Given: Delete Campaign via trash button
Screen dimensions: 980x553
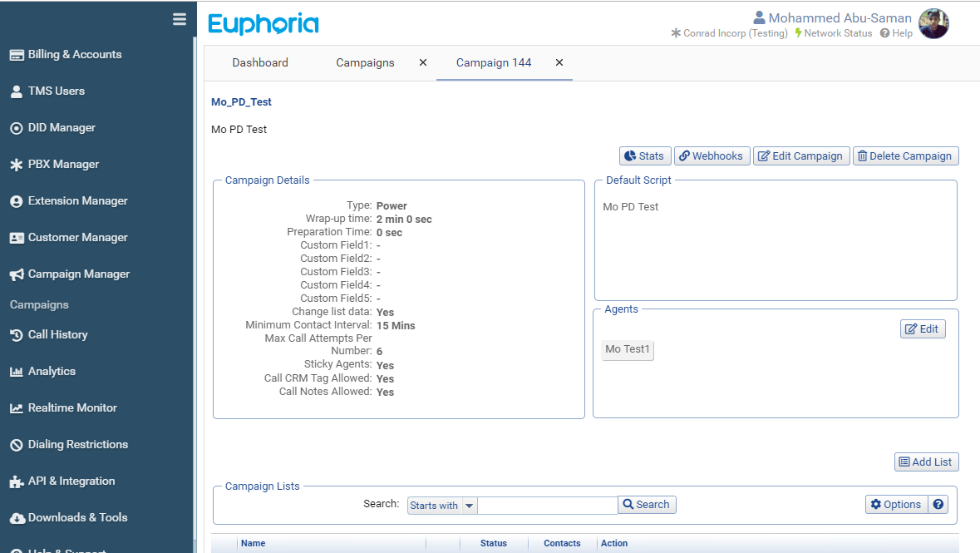Looking at the screenshot, I should coord(905,156).
